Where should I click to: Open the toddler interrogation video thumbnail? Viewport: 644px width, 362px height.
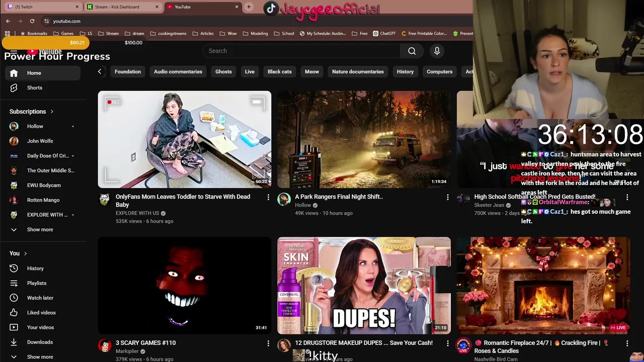tap(185, 139)
